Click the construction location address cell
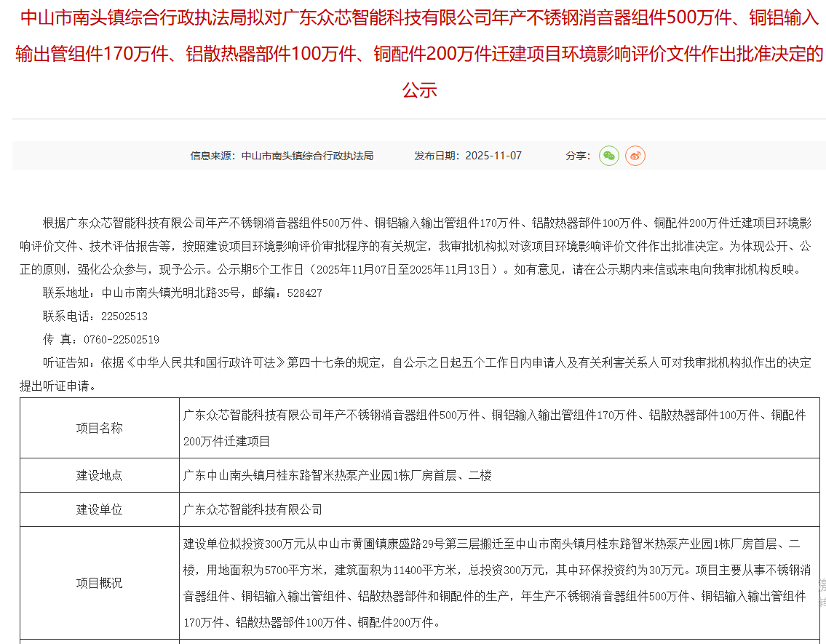This screenshot has height=644, width=826. point(338,475)
